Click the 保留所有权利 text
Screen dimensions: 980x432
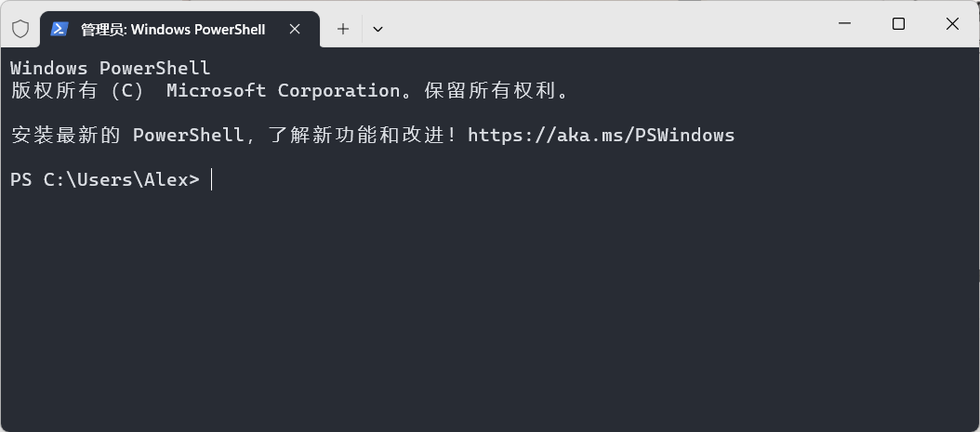(490, 90)
